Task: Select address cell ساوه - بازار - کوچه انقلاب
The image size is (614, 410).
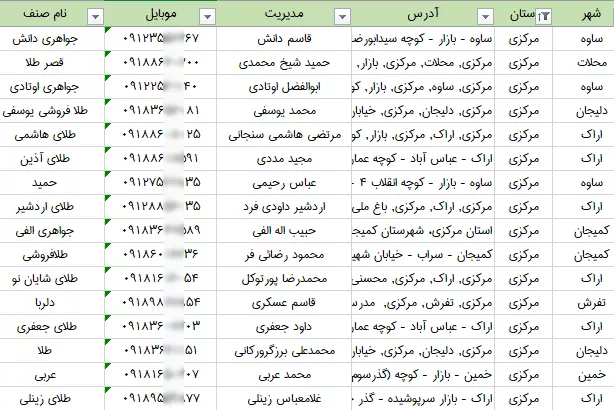Action: [423, 182]
